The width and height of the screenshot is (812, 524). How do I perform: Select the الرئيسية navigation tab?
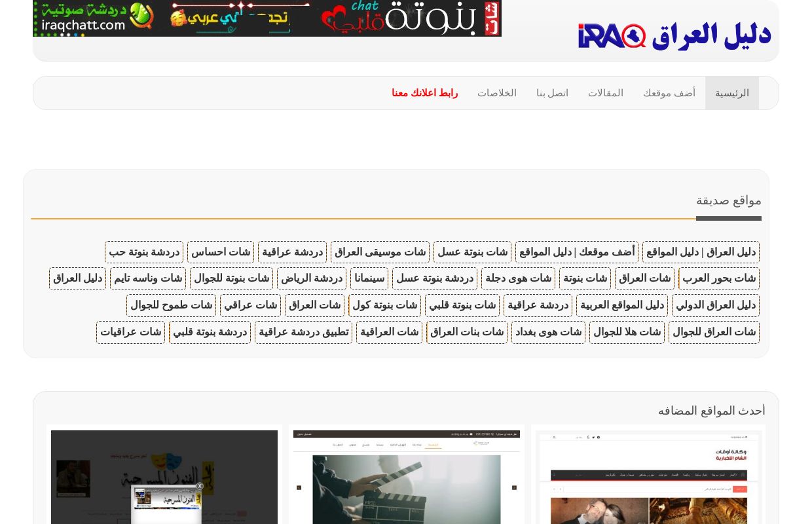732,92
